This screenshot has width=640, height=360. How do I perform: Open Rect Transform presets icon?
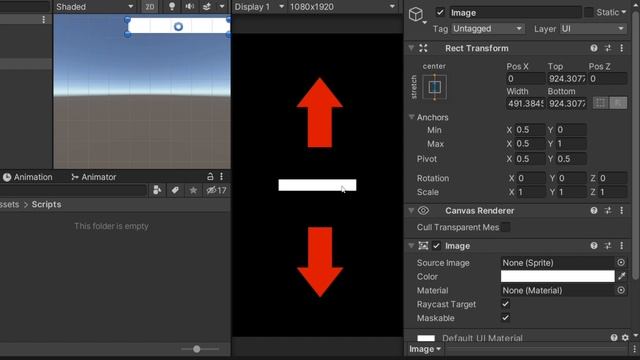coord(608,48)
